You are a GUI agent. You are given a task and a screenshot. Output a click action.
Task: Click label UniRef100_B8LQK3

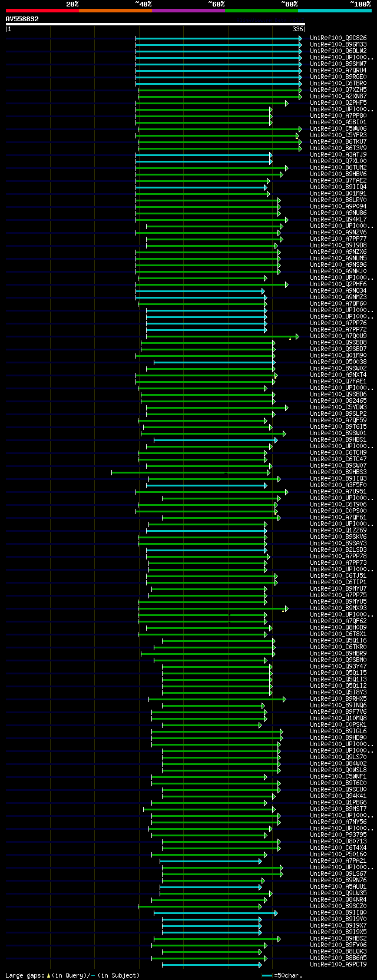(x=338, y=952)
